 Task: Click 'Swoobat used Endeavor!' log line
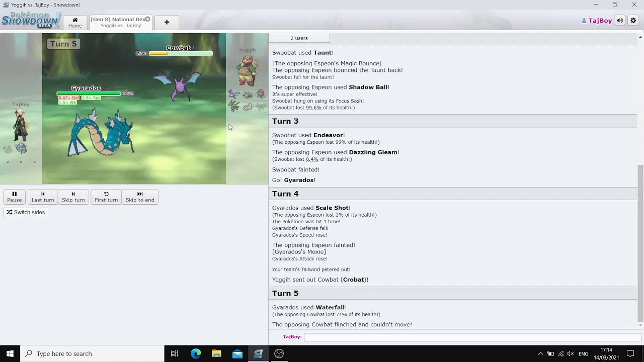308,135
